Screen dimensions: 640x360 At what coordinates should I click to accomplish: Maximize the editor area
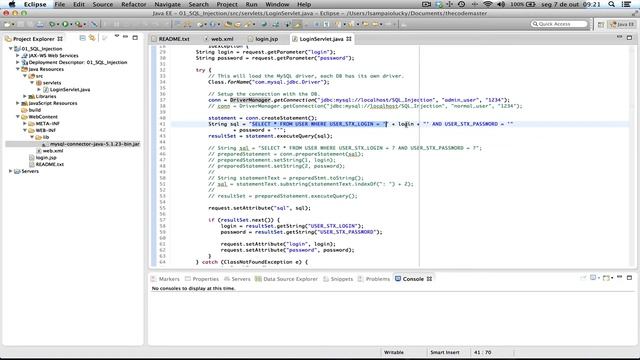[629, 38]
